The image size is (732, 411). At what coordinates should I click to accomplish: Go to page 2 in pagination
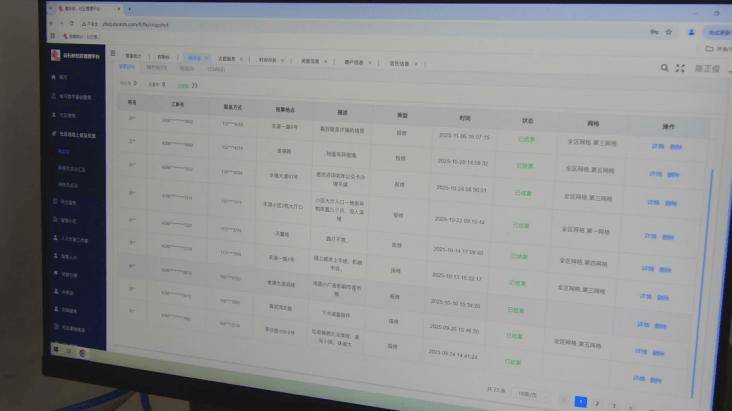click(x=597, y=403)
